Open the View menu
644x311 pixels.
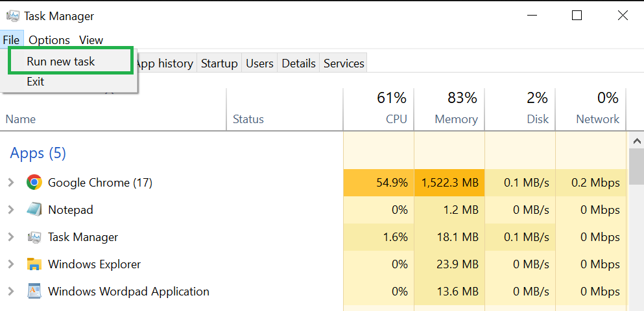91,40
